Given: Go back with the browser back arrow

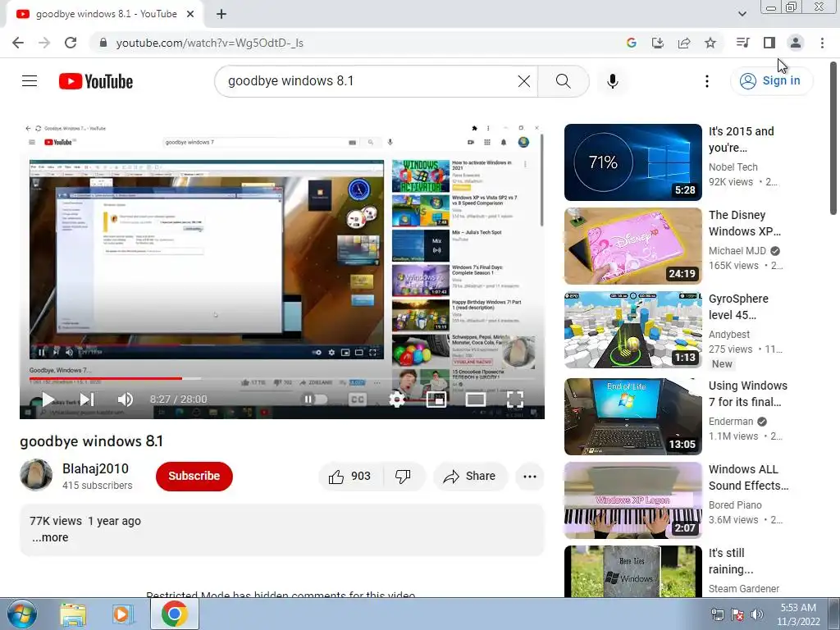Looking at the screenshot, I should coord(18,43).
